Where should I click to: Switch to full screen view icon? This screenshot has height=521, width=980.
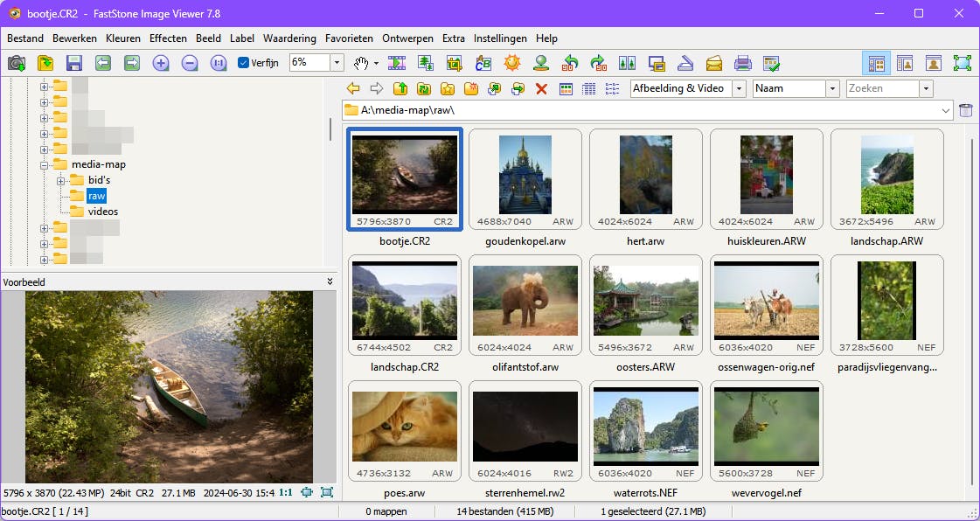(x=962, y=63)
